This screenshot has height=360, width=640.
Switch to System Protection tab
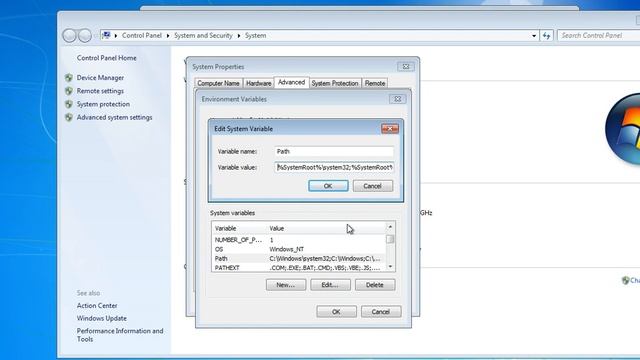pos(335,83)
